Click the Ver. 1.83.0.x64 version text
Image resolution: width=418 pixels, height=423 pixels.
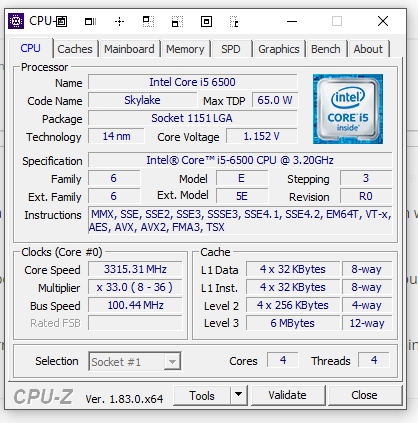click(x=124, y=399)
